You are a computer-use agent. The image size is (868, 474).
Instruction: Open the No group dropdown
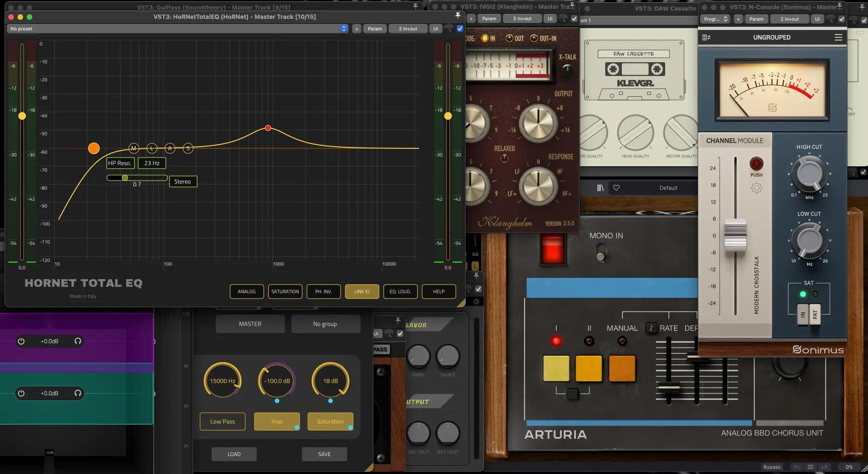pyautogui.click(x=325, y=324)
